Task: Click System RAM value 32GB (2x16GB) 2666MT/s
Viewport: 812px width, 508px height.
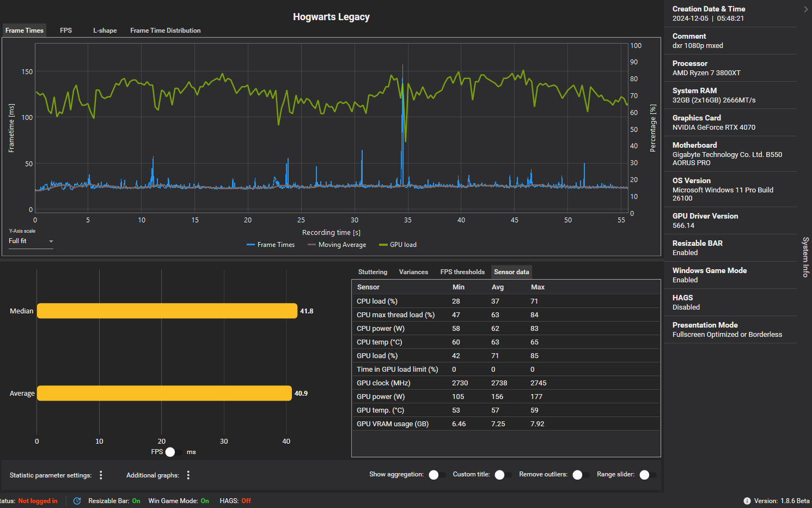Action: [714, 100]
